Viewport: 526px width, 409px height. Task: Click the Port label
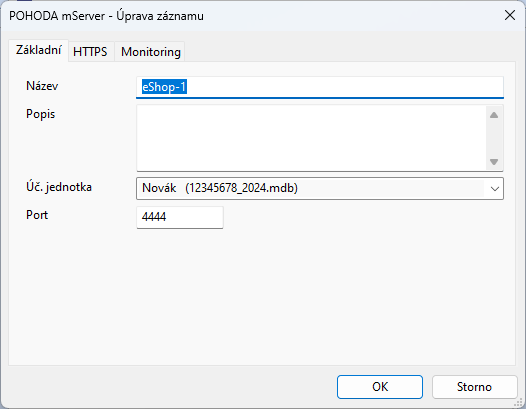(37, 215)
